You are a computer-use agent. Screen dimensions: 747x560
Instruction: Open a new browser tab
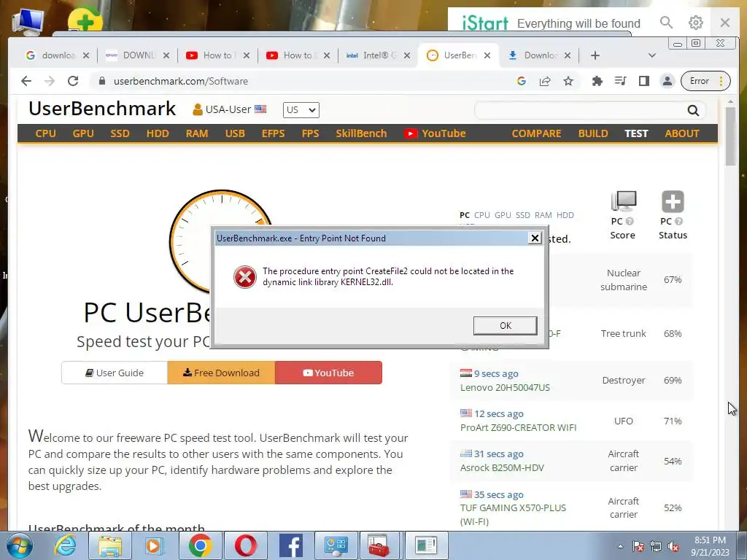pos(595,55)
